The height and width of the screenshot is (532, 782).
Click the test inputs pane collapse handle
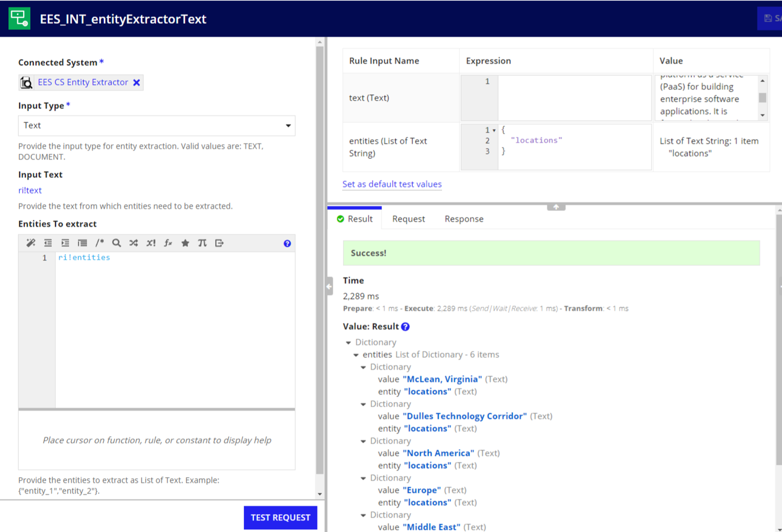click(x=556, y=207)
